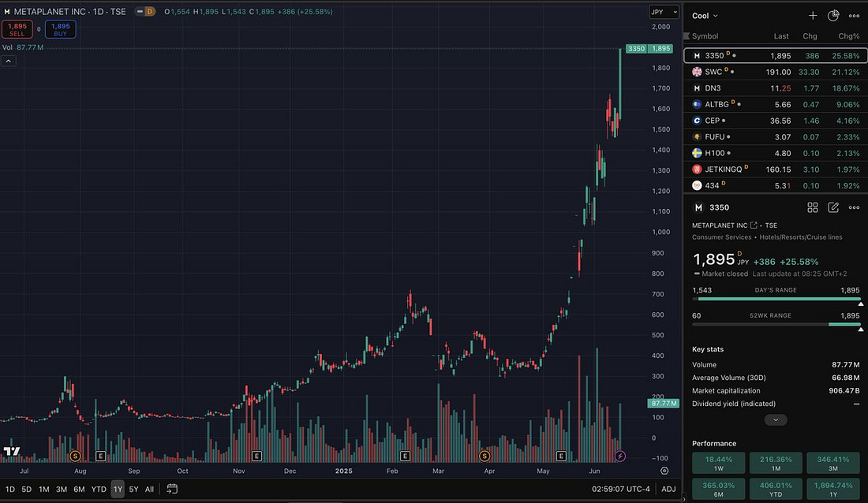Click the purple lightning marker in June

(620, 456)
